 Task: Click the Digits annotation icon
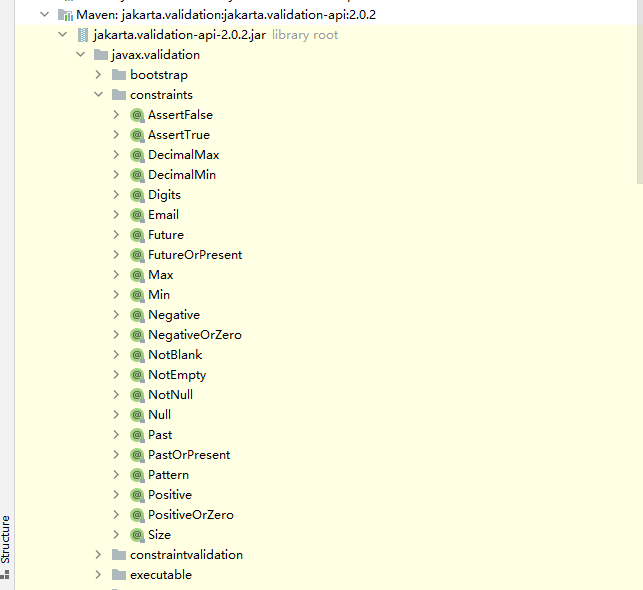[137, 195]
